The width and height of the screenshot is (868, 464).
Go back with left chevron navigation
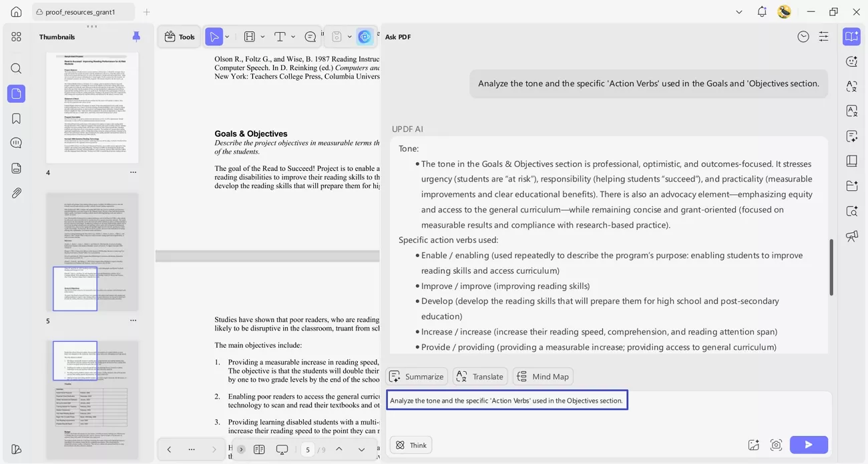tap(169, 449)
